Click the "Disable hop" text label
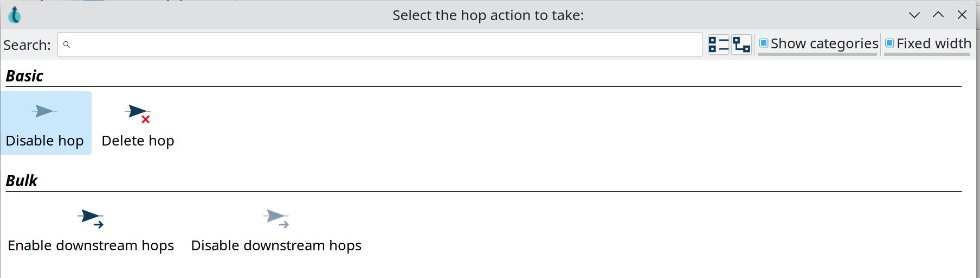The width and height of the screenshot is (980, 278). click(x=44, y=141)
